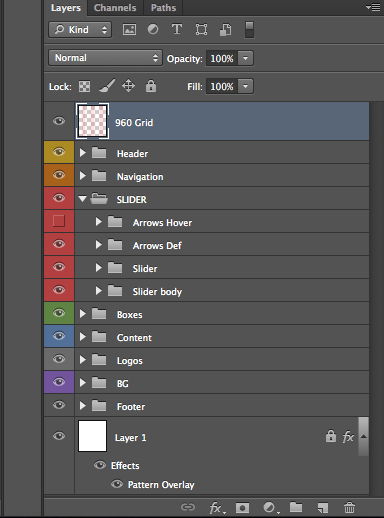Click the lock icon on Layer 1
Viewport: 384px width, 518px height.
[x=331, y=436]
